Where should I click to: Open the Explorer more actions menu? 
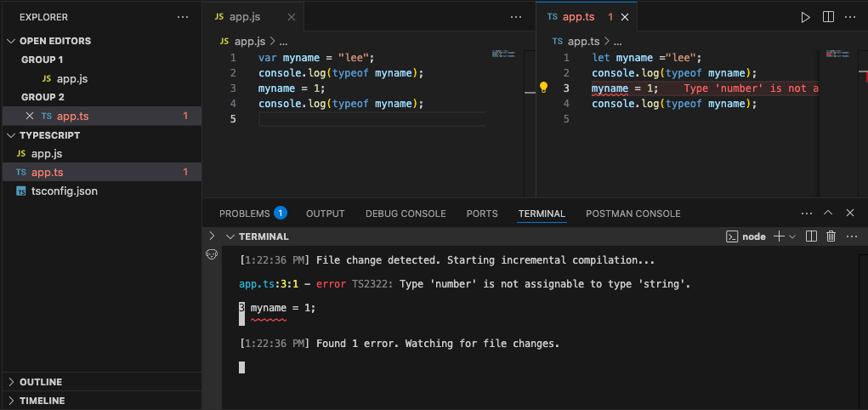point(183,17)
